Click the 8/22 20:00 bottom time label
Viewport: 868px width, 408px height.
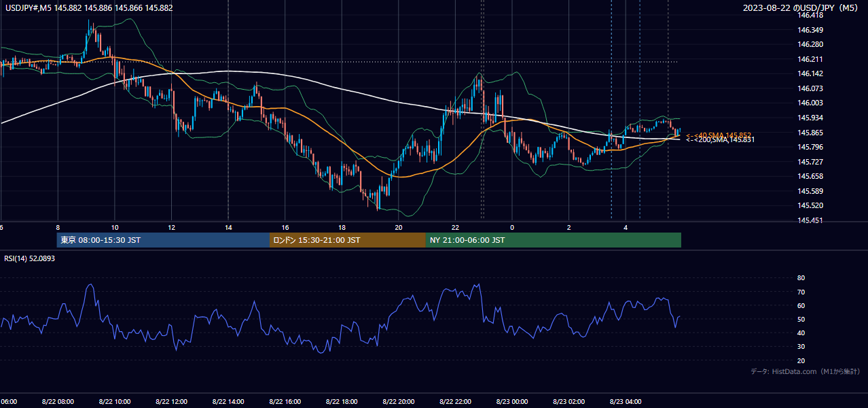pos(399,401)
